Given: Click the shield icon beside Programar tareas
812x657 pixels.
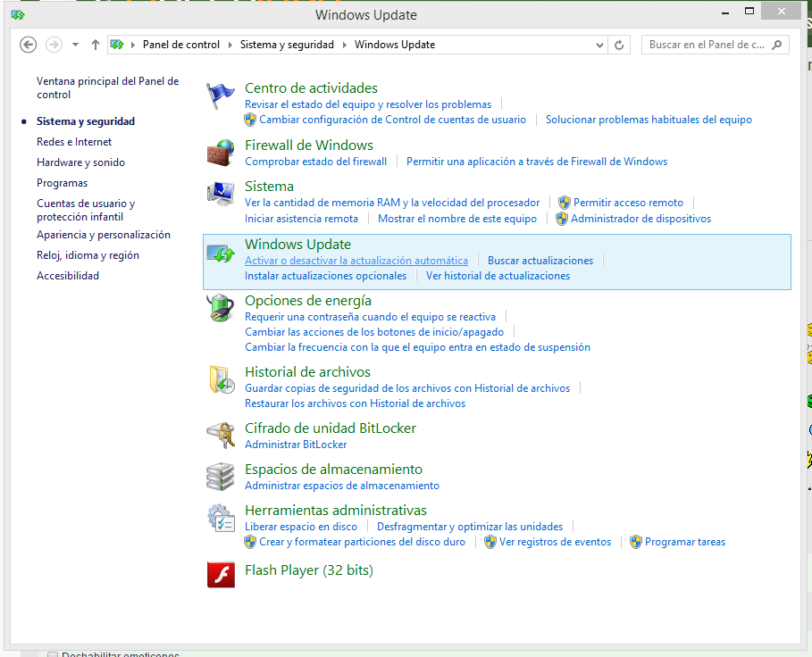Looking at the screenshot, I should coord(636,542).
